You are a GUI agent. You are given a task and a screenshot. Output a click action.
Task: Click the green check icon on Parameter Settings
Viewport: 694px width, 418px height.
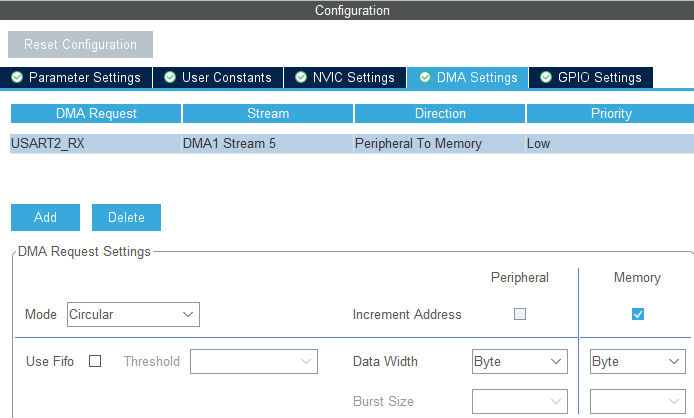[x=17, y=77]
